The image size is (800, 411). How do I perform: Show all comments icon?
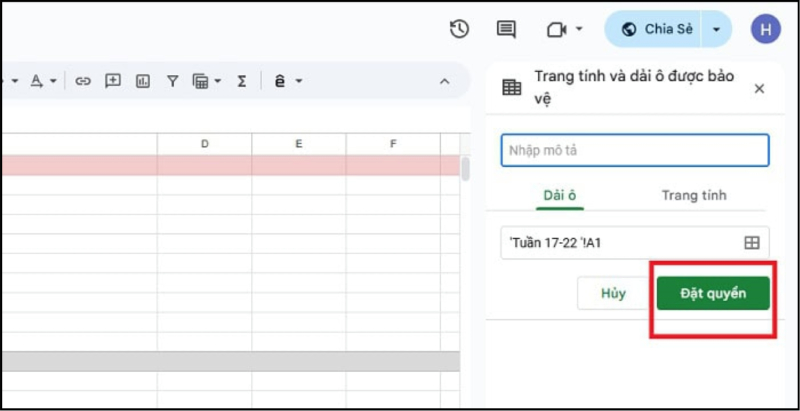pos(507,29)
